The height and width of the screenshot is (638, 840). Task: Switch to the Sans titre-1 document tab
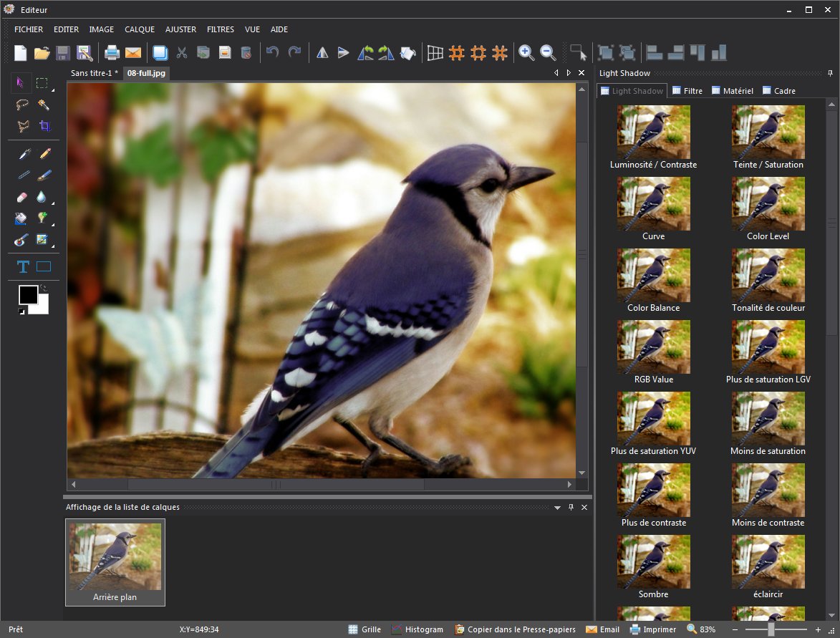point(95,73)
